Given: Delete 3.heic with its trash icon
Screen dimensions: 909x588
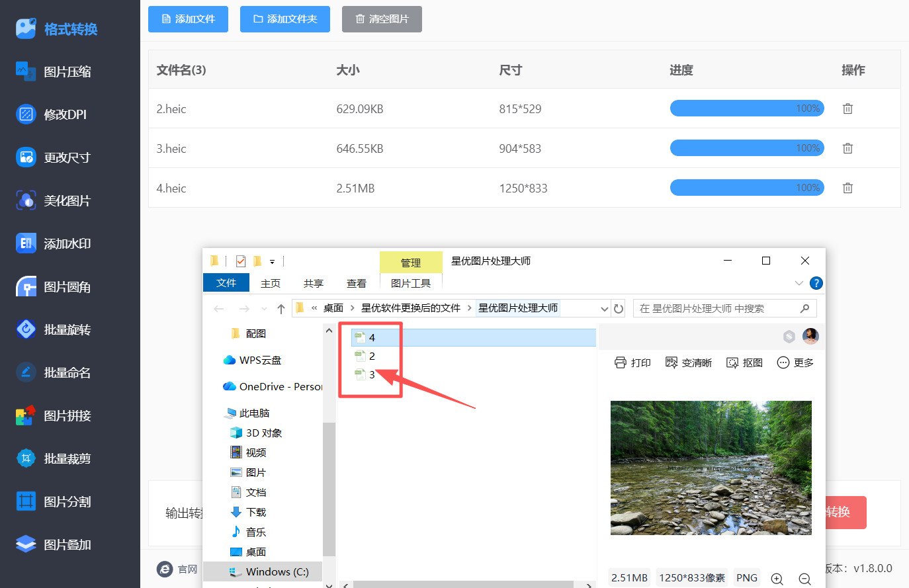Looking at the screenshot, I should 847,148.
